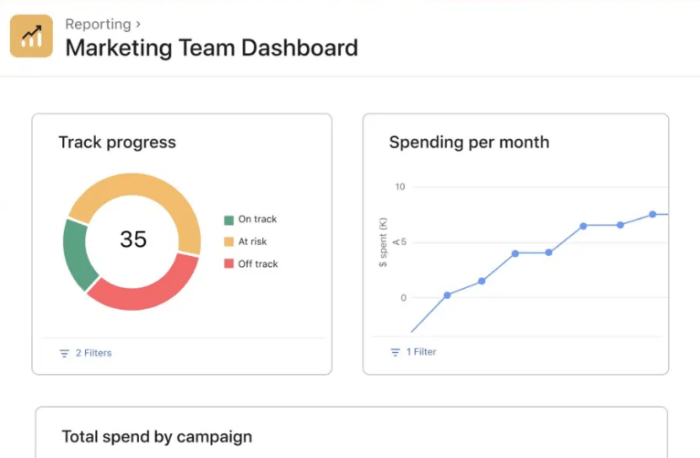
Task: Open the 1 Filter link
Action: [421, 352]
